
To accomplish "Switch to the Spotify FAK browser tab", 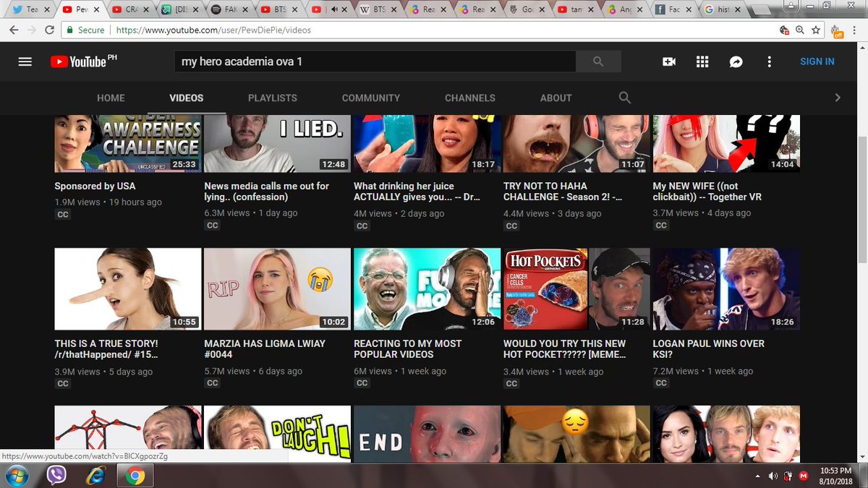I will (230, 9).
